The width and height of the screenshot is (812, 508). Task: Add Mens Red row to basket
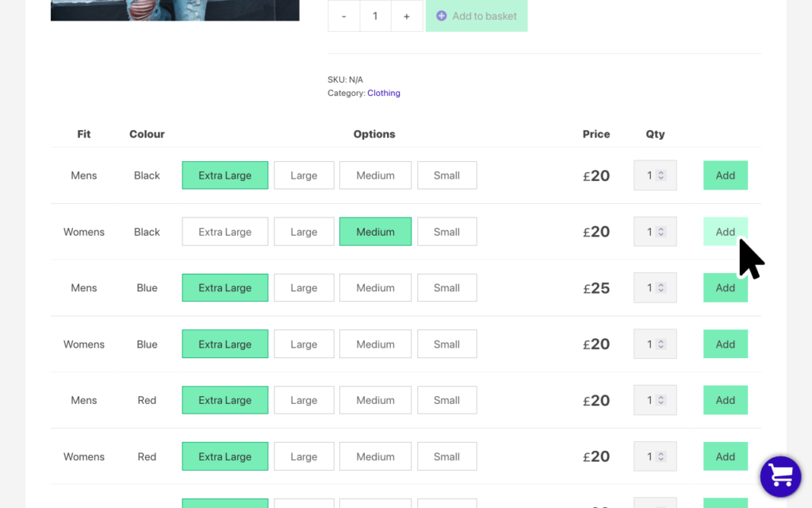point(726,400)
